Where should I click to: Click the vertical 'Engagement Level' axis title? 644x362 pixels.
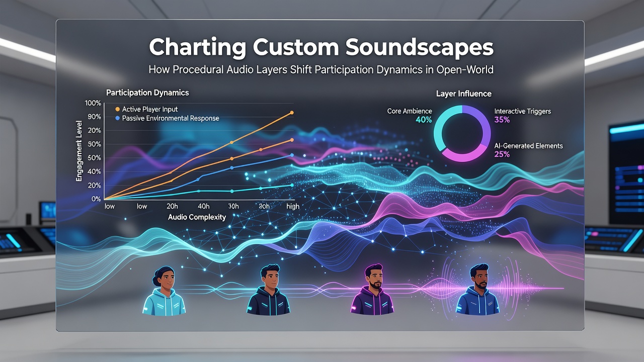coord(79,151)
